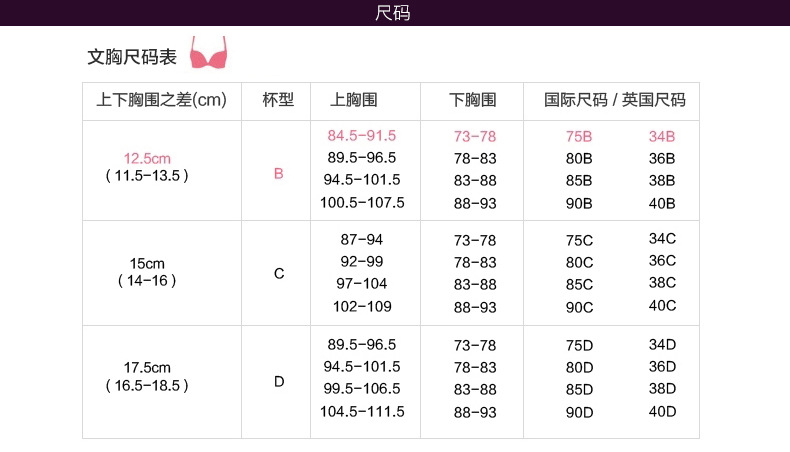Click the 上胸围 column header
Viewport: 790px width, 452px height.
click(353, 100)
